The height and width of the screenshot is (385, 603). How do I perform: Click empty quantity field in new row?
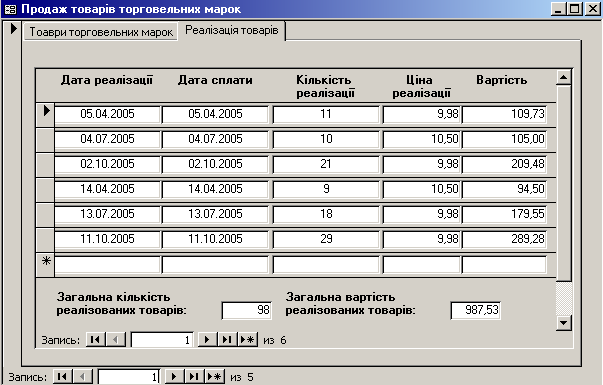click(x=326, y=265)
